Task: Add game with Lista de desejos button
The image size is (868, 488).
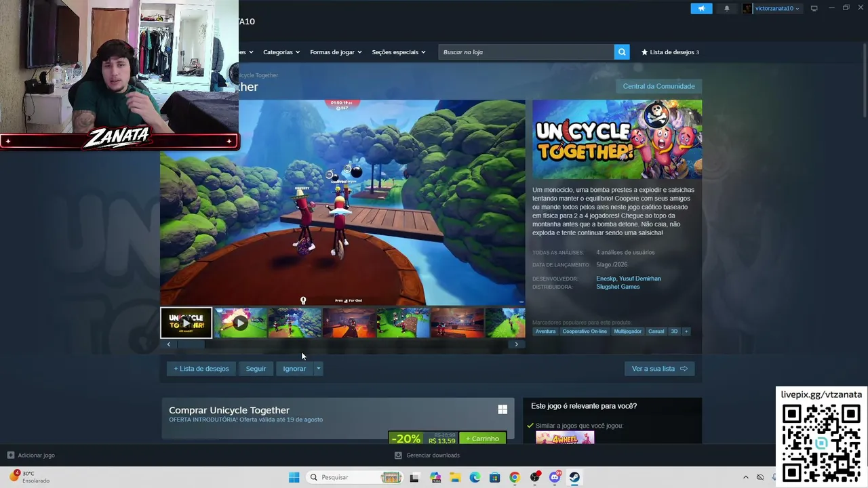Action: pyautogui.click(x=201, y=369)
